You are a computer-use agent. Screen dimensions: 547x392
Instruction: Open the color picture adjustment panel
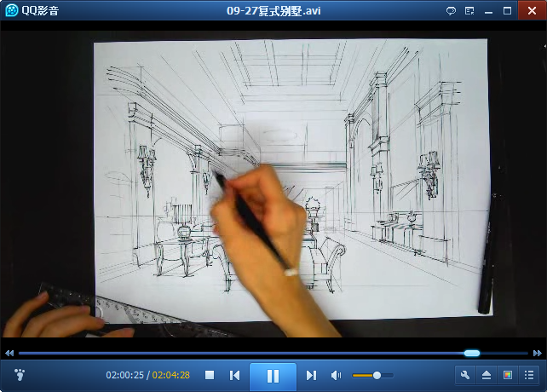[508, 375]
